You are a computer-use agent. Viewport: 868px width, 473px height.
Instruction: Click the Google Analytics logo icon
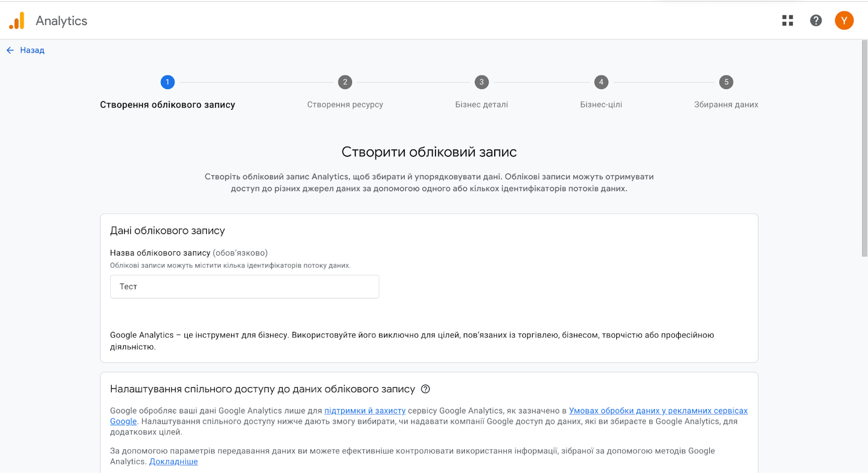coord(17,21)
